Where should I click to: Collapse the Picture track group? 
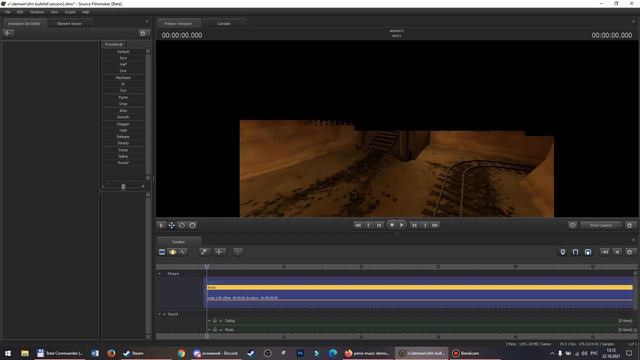(160, 274)
